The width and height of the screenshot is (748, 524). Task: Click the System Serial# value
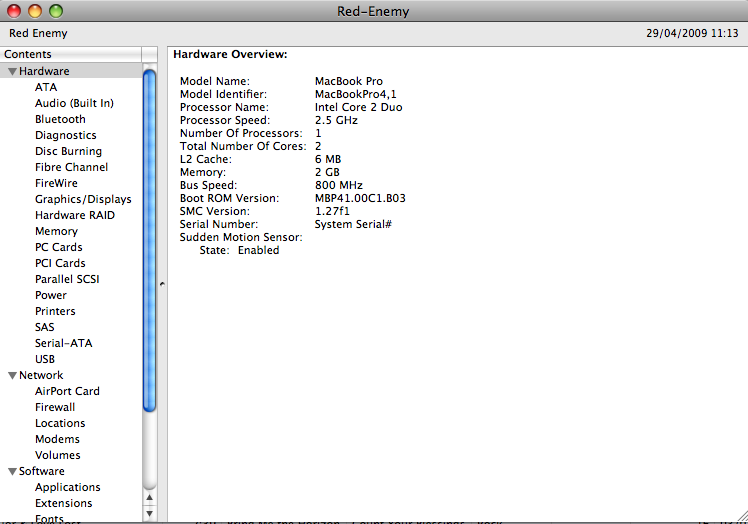(x=353, y=224)
